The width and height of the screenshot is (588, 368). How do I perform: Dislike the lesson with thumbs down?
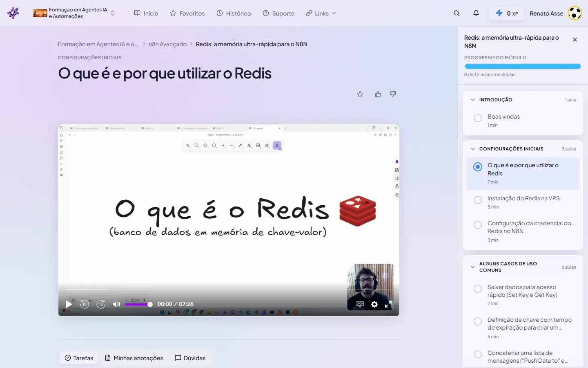(393, 94)
